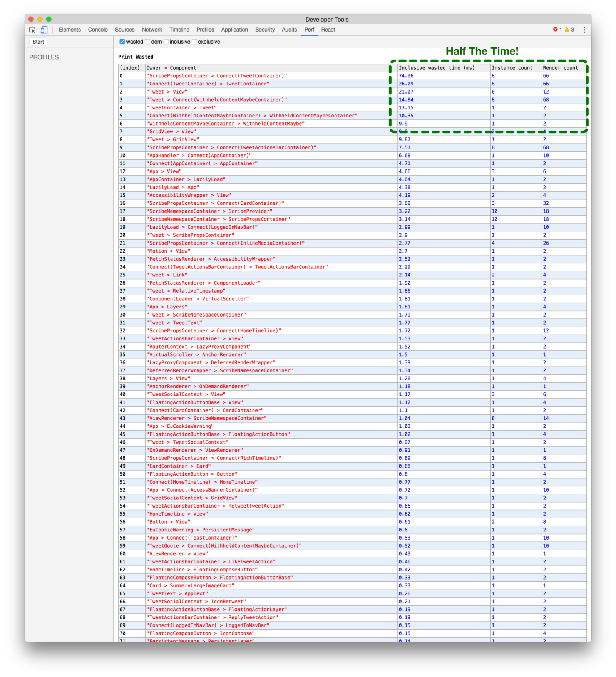Select the Perf tab
Viewport: 616px width, 677px height.
pyautogui.click(x=309, y=30)
